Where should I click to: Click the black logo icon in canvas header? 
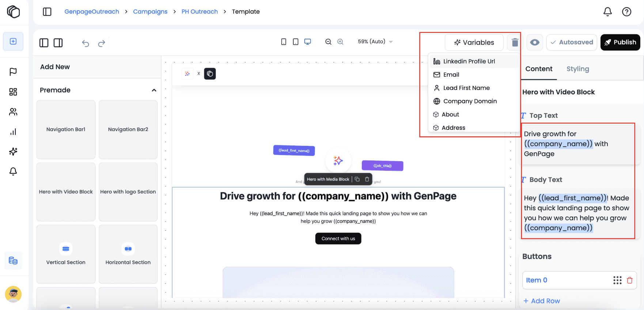click(x=210, y=73)
